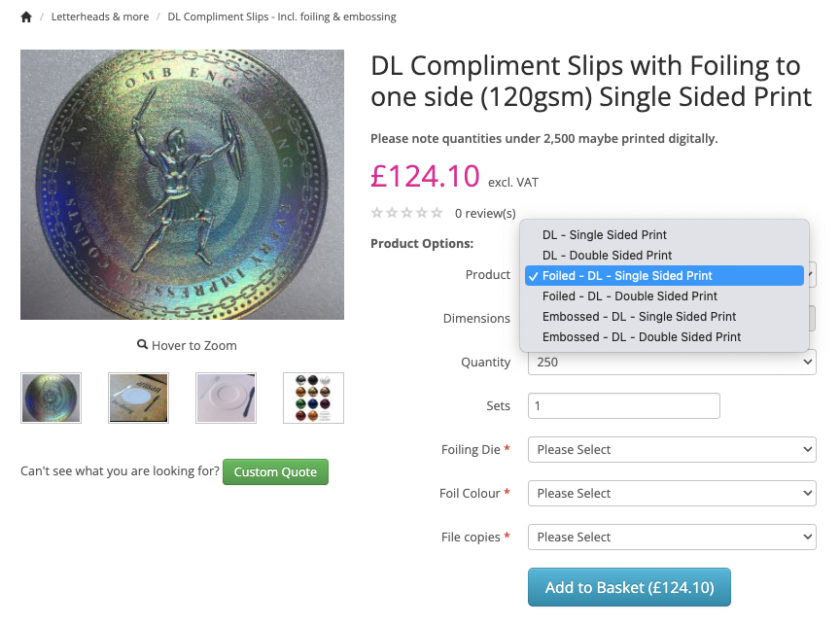Select Foiled - DL - Double Sided Print
Viewport: 840px width, 625px height.
coord(629,296)
